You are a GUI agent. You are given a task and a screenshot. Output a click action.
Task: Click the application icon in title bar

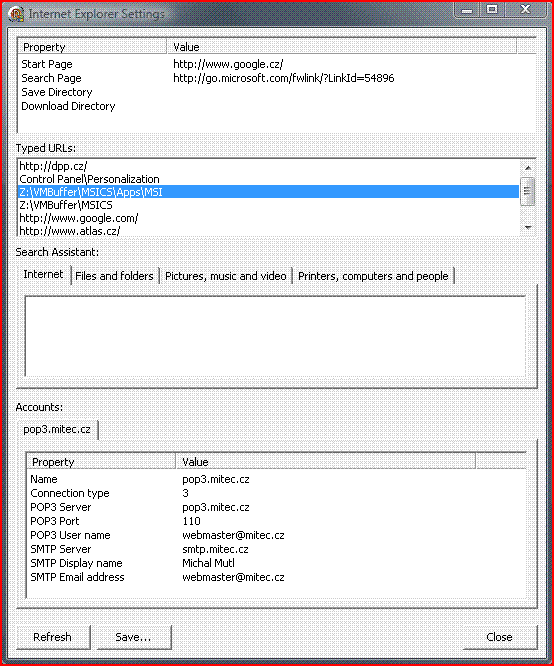click(x=16, y=14)
